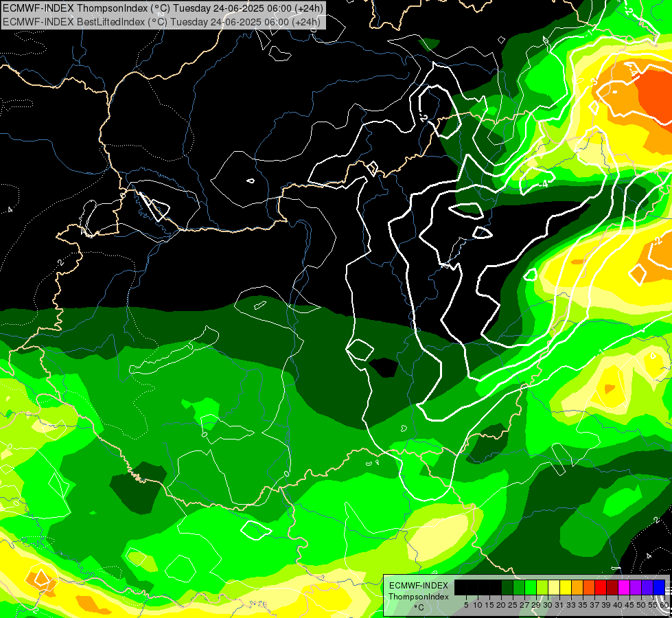672x618 pixels.
Task: Pick the indigo 50–55 legend swatch
Action: tap(647, 587)
